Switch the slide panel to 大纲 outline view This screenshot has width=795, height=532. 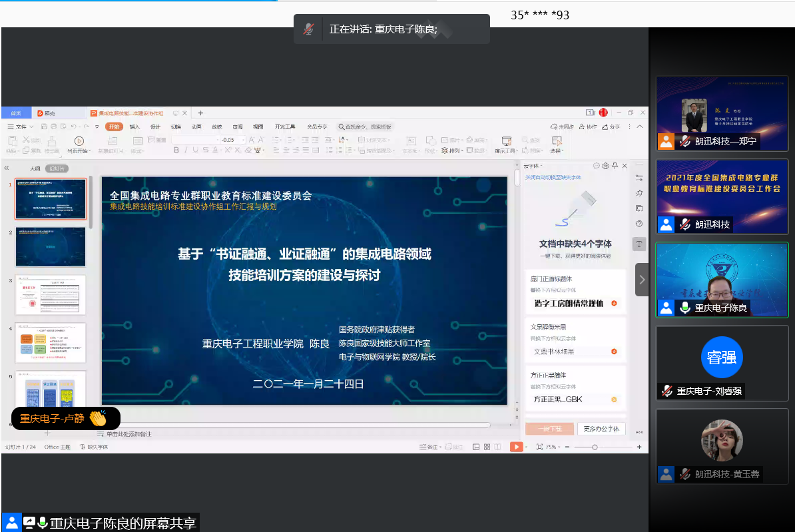35,168
